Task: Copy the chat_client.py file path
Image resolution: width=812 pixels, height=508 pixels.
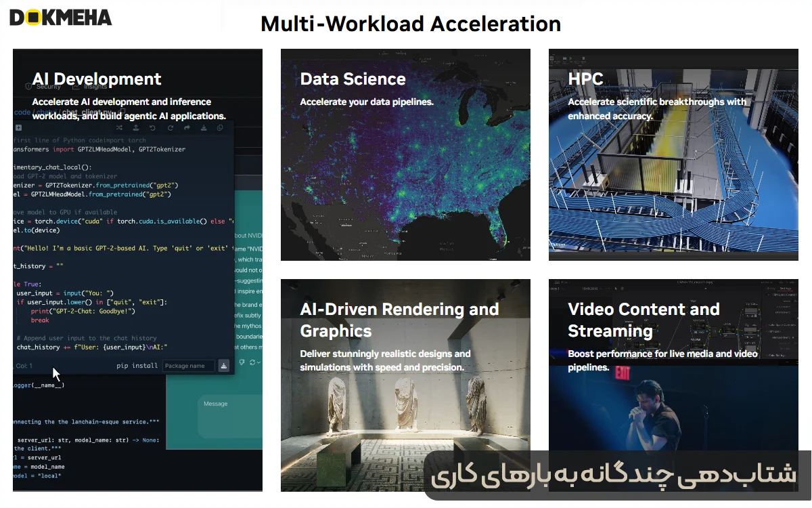Action: pos(121,111)
